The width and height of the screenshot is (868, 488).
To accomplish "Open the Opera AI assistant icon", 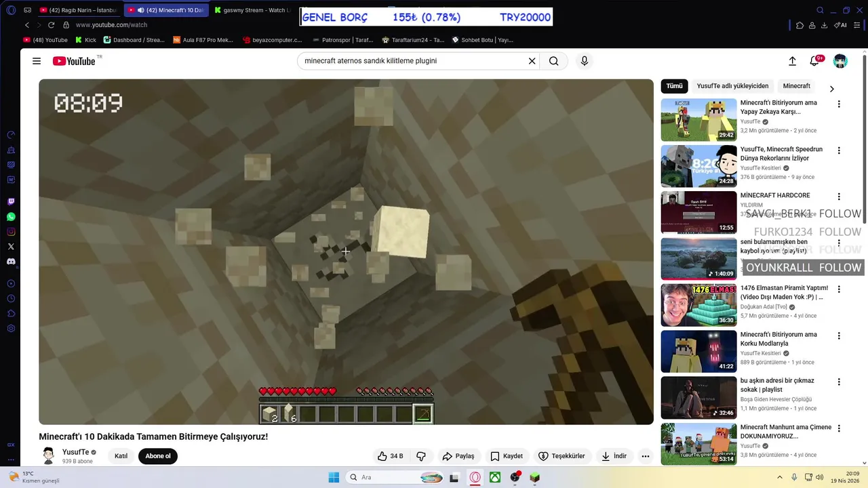I will [840, 25].
